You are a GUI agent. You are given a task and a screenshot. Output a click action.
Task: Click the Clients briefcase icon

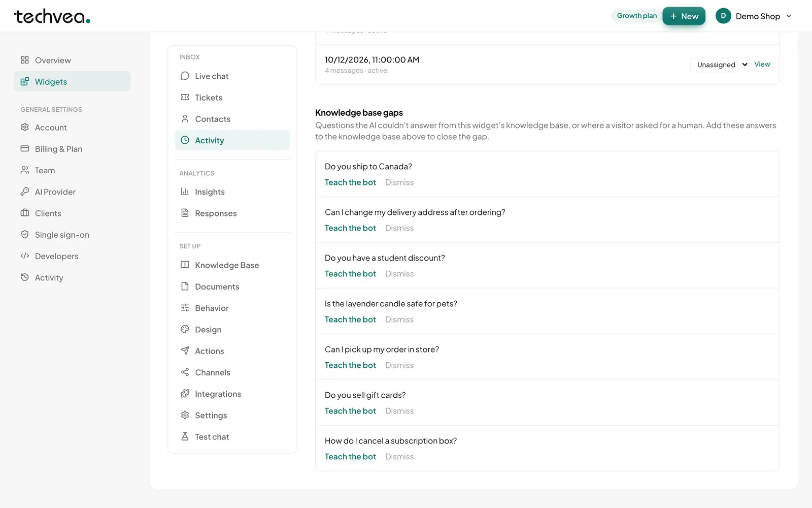coord(24,213)
